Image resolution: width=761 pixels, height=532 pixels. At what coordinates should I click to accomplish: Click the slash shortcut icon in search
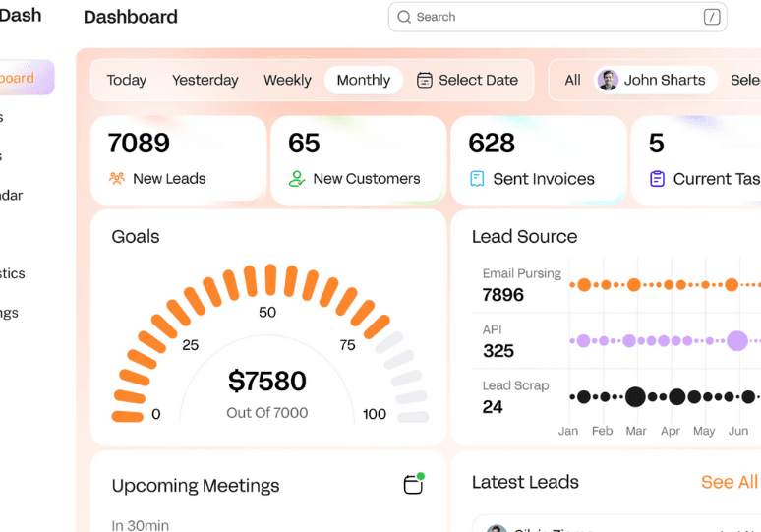tap(712, 17)
